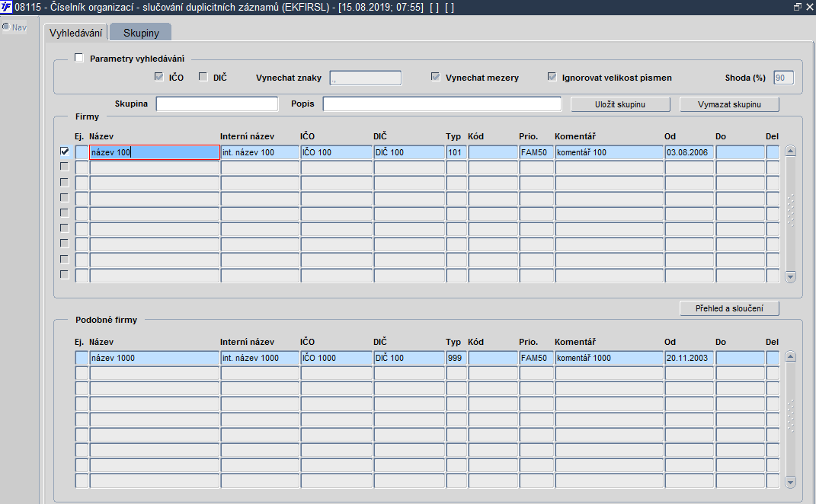Click the Podobné firmy scroll up arrow
This screenshot has width=816, height=504.
pos(791,357)
